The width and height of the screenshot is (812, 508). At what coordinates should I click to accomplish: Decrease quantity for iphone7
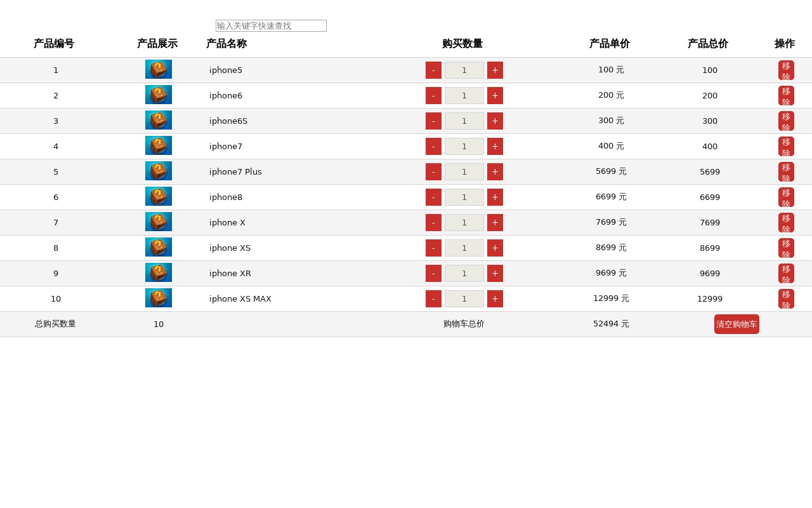433,146
